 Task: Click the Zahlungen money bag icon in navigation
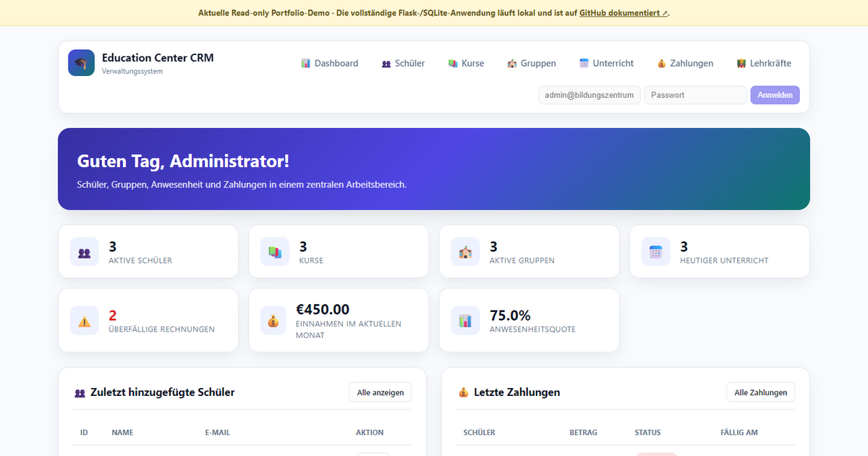[x=661, y=64]
